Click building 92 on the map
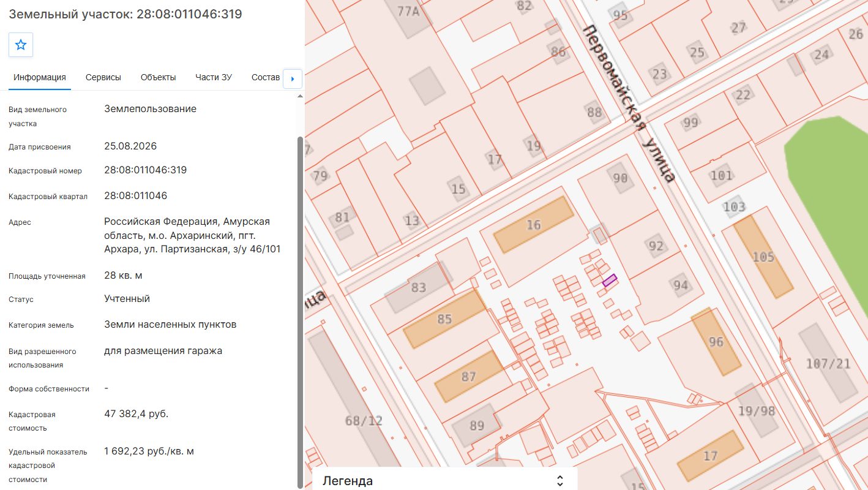This screenshot has width=868, height=490. [656, 246]
